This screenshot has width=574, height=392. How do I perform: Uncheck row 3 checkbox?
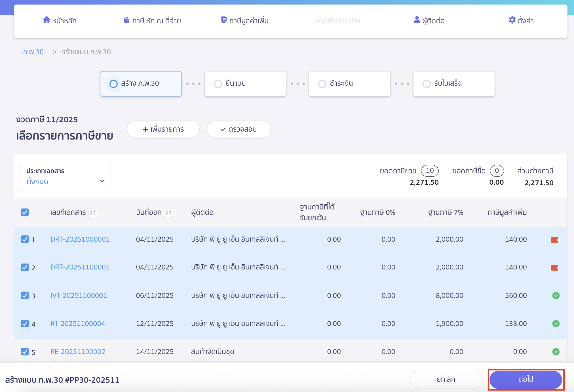[25, 296]
